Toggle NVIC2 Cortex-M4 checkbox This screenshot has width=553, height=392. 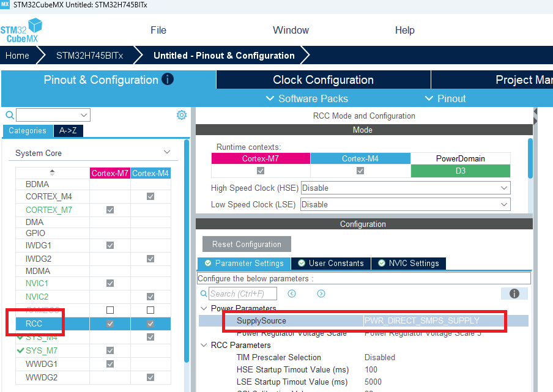(150, 297)
